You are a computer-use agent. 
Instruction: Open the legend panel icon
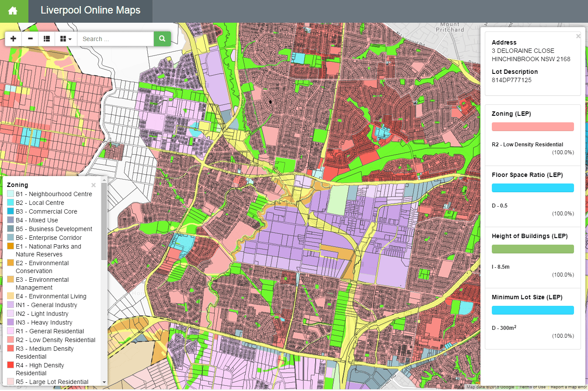click(x=46, y=38)
